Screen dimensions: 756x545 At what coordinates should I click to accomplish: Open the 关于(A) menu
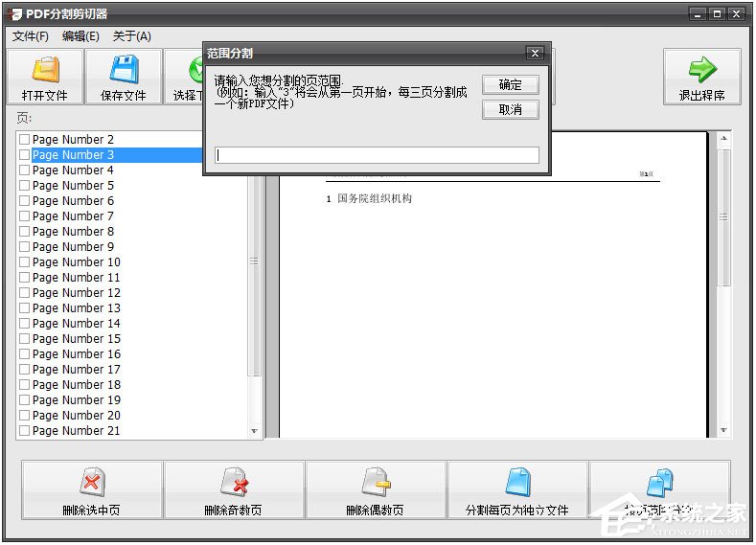[131, 36]
